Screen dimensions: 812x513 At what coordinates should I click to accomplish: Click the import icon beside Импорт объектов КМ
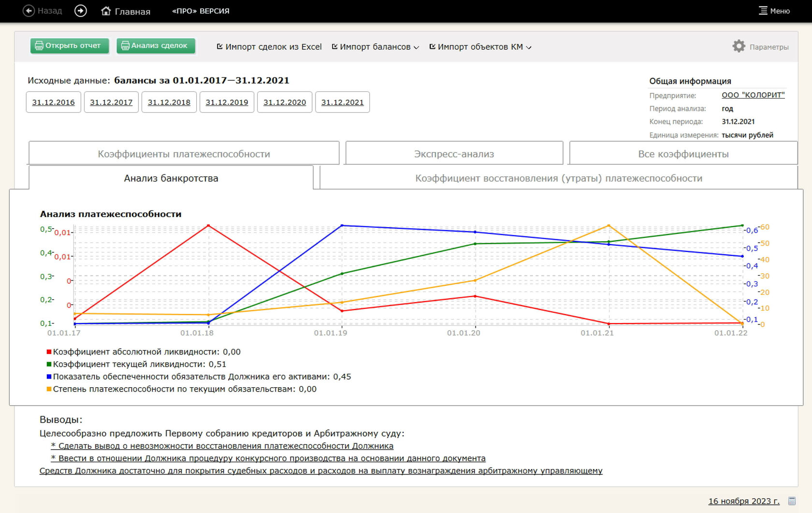pyautogui.click(x=433, y=46)
